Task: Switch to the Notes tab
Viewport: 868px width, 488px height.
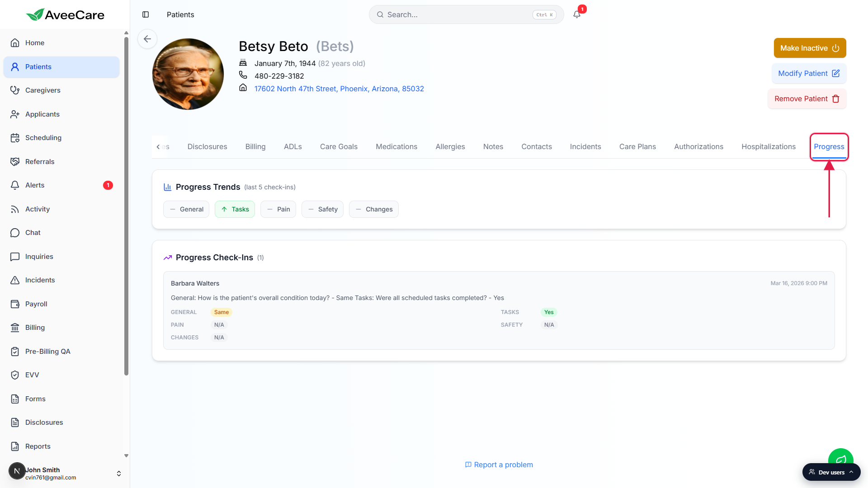Action: tap(493, 146)
